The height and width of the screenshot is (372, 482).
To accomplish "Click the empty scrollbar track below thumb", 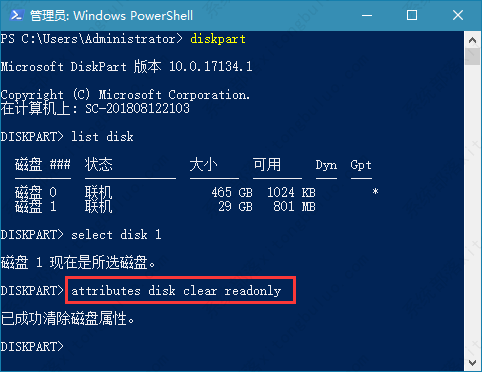I will tap(472, 210).
